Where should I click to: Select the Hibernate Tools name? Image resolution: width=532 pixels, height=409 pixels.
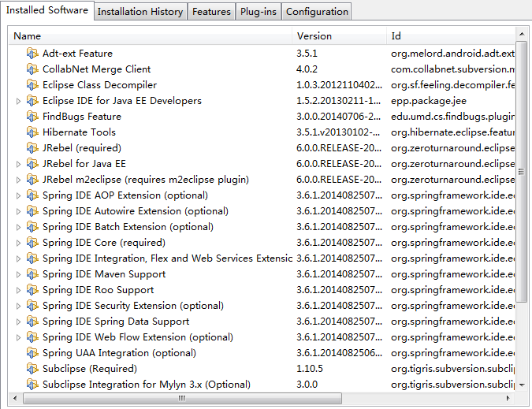[x=79, y=132]
